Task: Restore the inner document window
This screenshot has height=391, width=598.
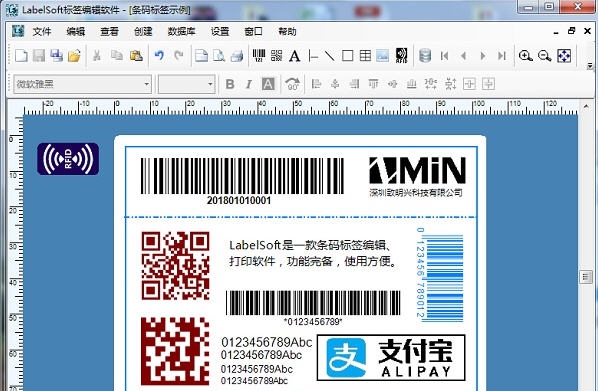Action: tap(571, 31)
